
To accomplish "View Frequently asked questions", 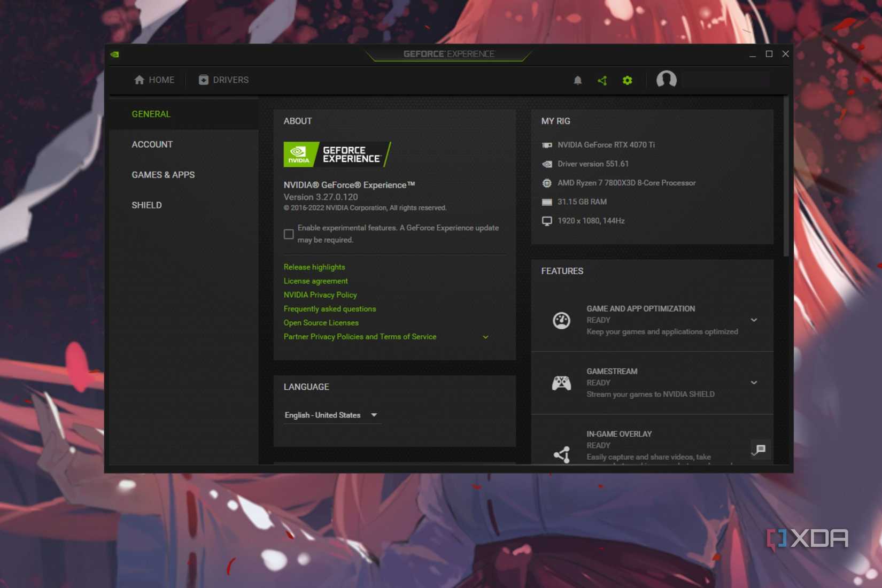I will coord(329,308).
